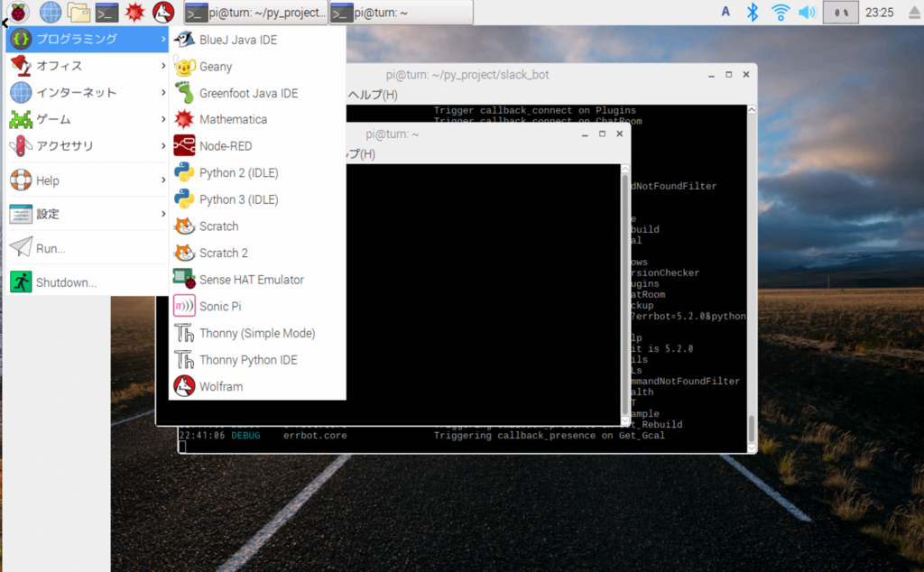The image size is (924, 572).
Task: Maximize the slack_bot terminal window
Action: tap(728, 75)
